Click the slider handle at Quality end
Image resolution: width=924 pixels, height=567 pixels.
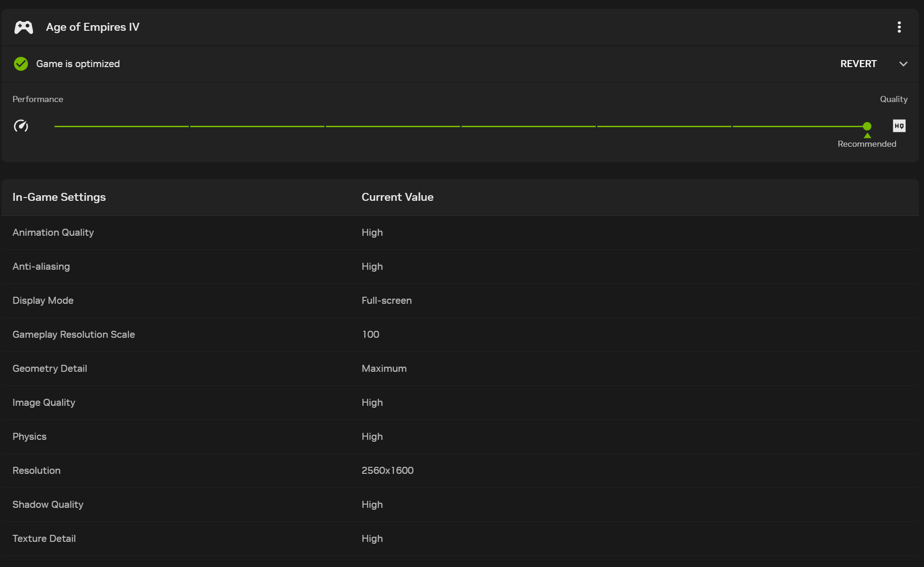[x=867, y=126]
